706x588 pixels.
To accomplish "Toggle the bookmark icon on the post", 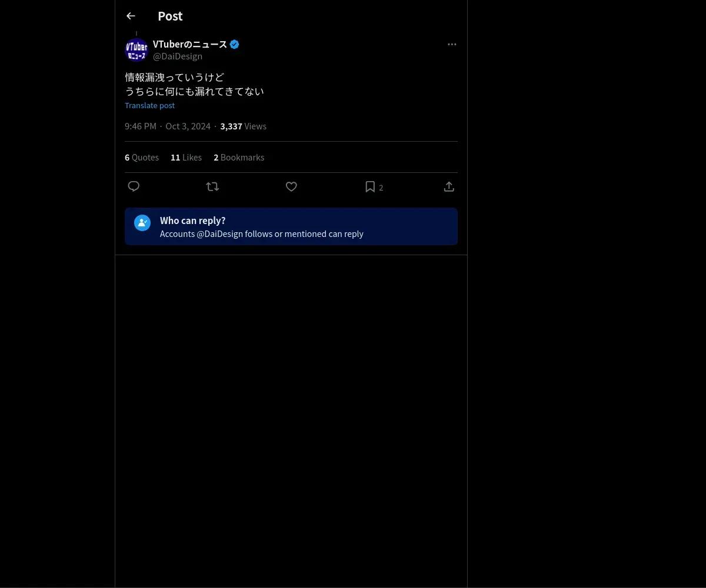I will tap(370, 186).
